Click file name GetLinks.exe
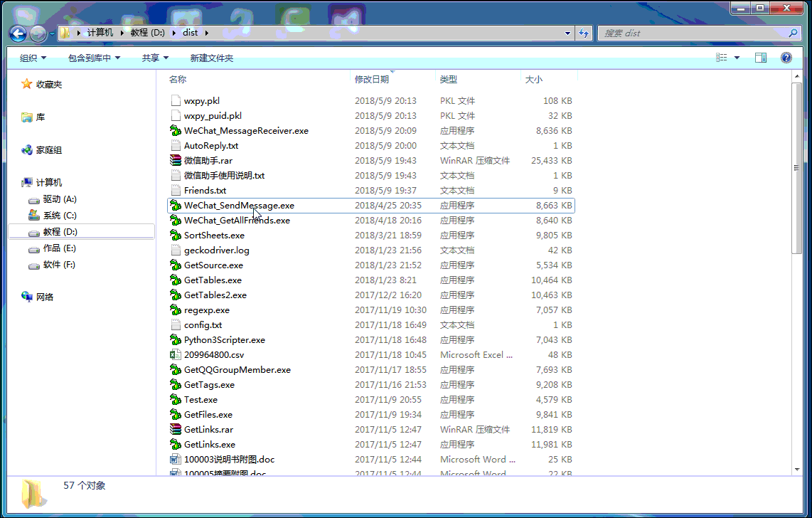This screenshot has height=518, width=812. [210, 445]
